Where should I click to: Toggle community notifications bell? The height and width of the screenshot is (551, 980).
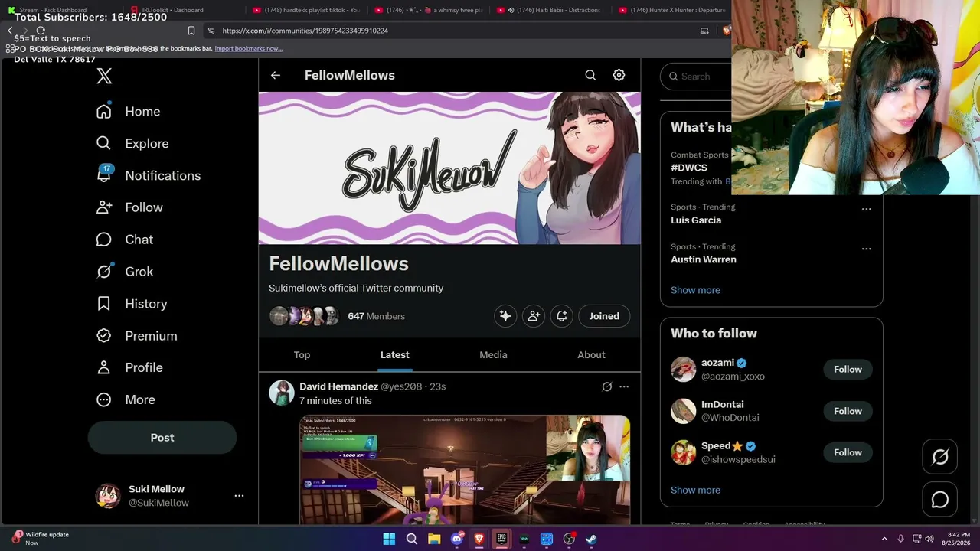[x=562, y=316]
